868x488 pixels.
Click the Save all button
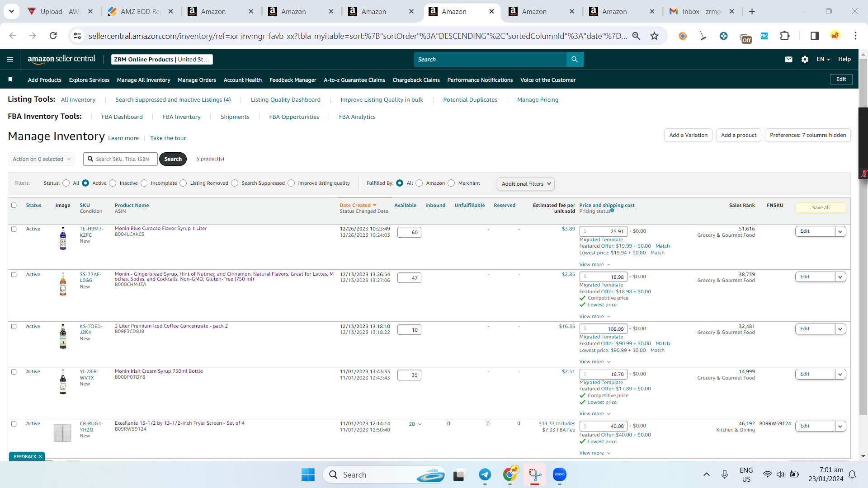pyautogui.click(x=821, y=208)
